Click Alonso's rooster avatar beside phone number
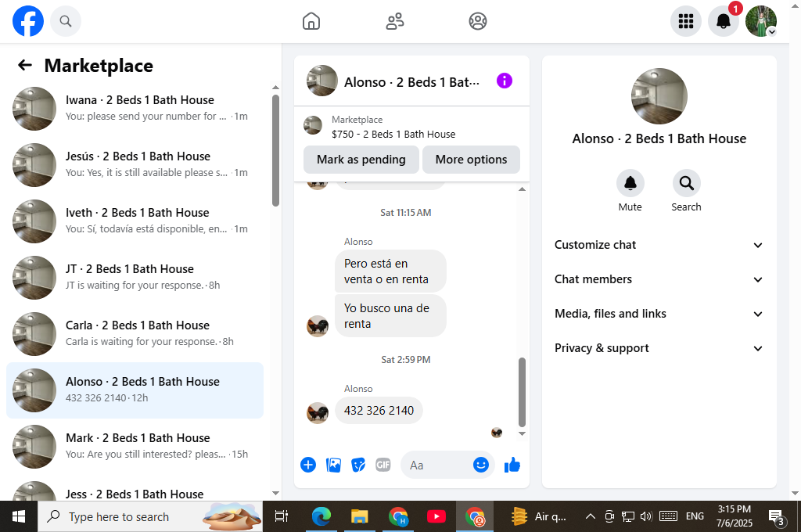Image resolution: width=801 pixels, height=532 pixels. (318, 412)
